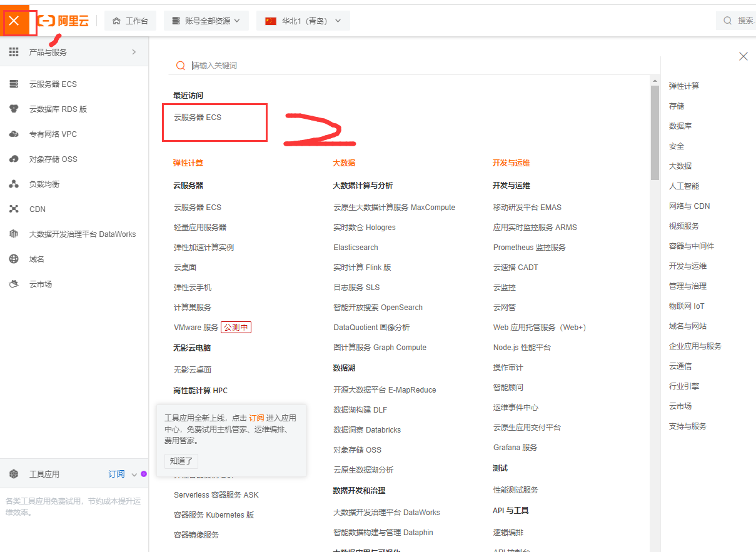This screenshot has height=552, width=756.
Task: Open 开源大数据平台 E-MapReduce
Action: click(385, 389)
